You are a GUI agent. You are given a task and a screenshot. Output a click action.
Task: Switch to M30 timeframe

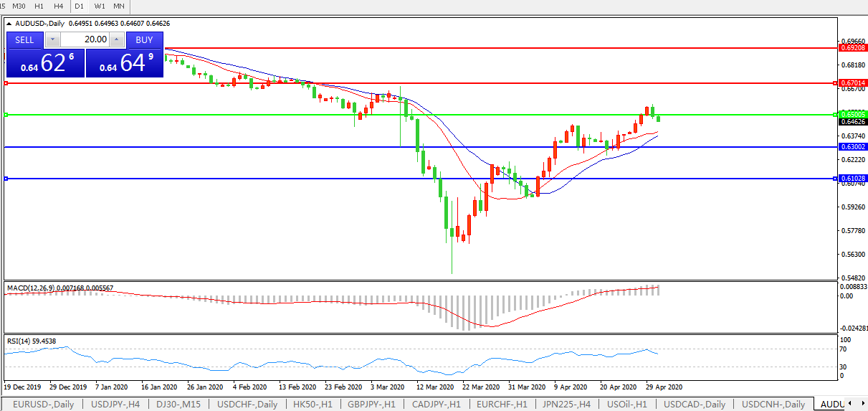[19, 6]
